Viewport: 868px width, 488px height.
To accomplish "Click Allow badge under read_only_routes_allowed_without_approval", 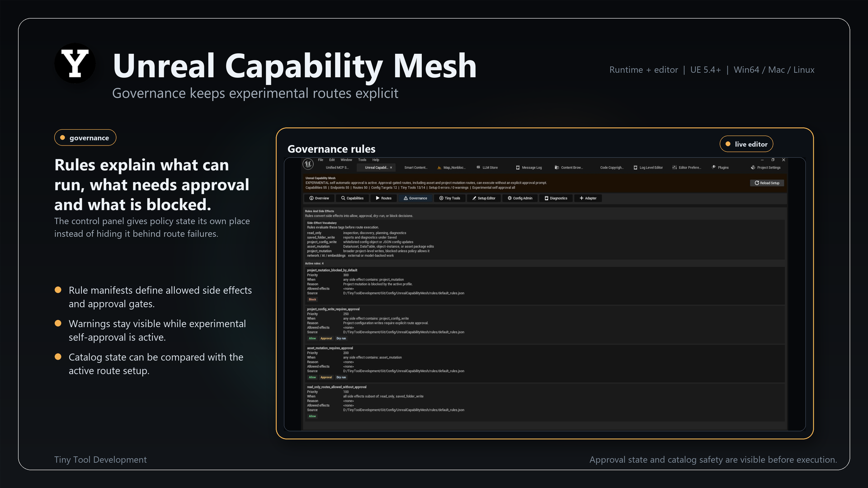I will pyautogui.click(x=312, y=416).
